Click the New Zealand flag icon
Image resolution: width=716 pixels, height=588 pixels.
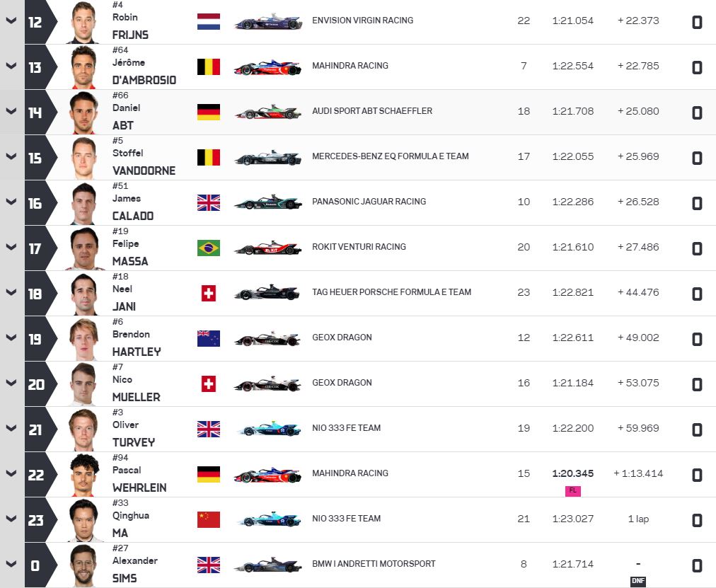(x=208, y=339)
